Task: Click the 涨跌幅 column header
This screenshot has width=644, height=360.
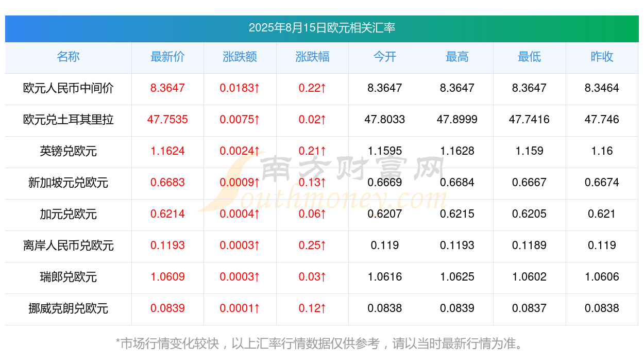Action: tap(312, 57)
